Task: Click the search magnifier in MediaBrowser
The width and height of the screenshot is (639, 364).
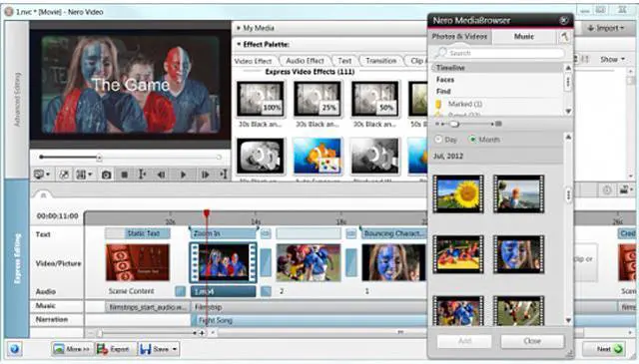Action: pos(441,53)
